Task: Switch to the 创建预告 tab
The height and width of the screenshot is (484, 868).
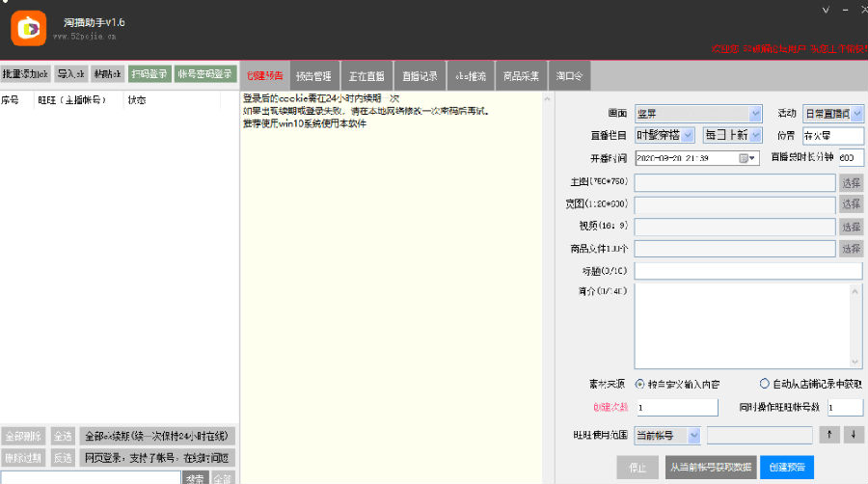Action: tap(264, 76)
